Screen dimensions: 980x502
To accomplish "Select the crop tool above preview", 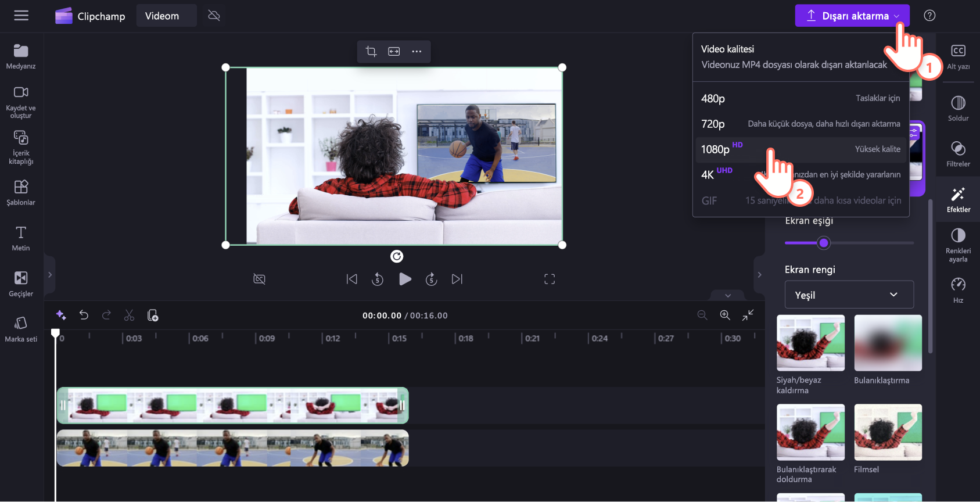I will click(x=371, y=52).
